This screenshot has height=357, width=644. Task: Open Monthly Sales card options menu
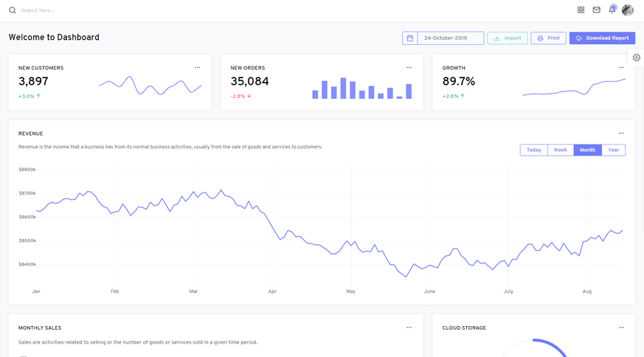click(x=409, y=327)
